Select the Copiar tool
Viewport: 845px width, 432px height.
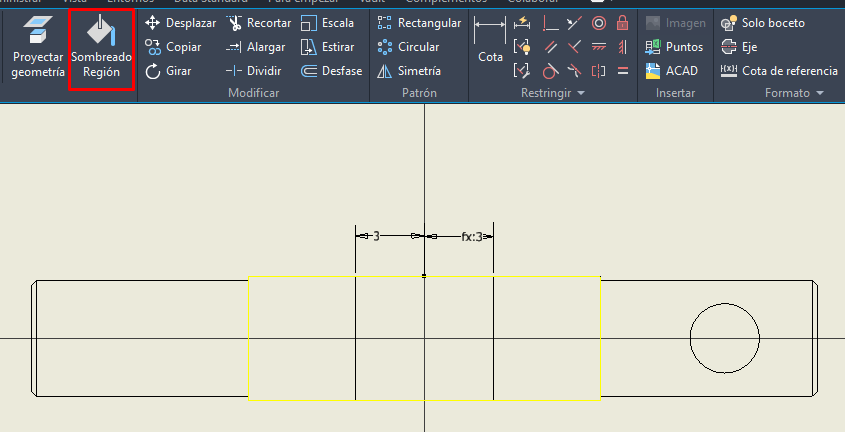pyautogui.click(x=173, y=47)
